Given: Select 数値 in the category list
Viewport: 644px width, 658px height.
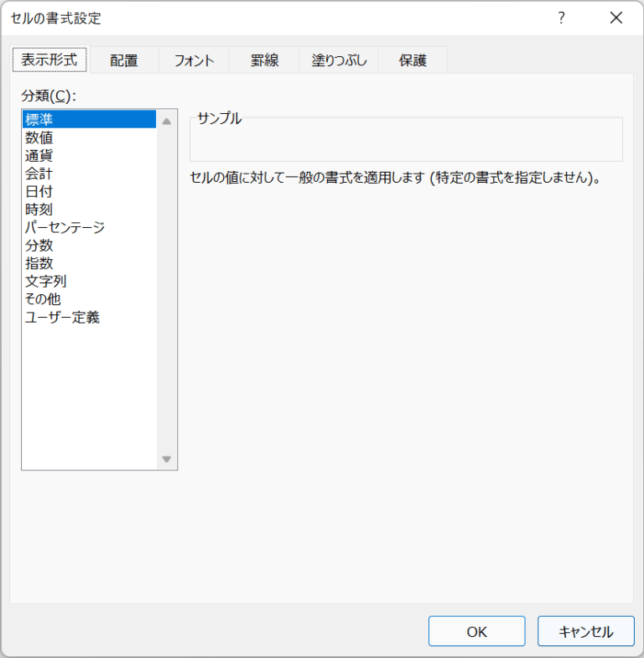Looking at the screenshot, I should click(x=90, y=137).
